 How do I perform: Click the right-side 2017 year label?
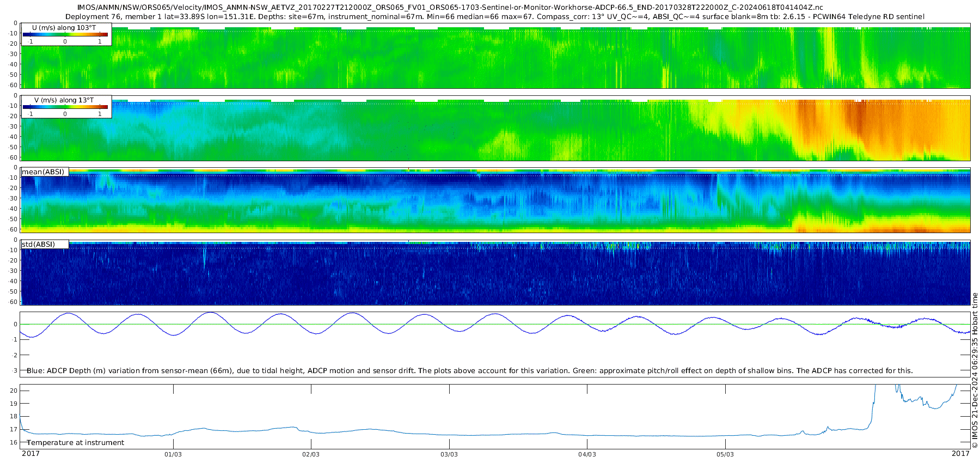coord(960,454)
